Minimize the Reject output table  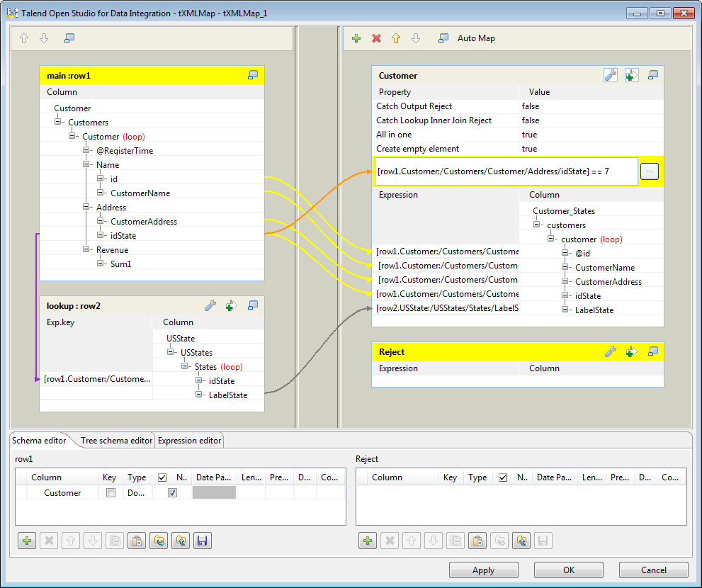tap(654, 351)
